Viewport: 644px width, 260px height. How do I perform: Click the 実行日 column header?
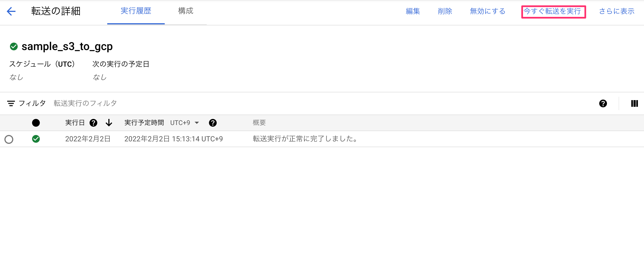point(75,123)
